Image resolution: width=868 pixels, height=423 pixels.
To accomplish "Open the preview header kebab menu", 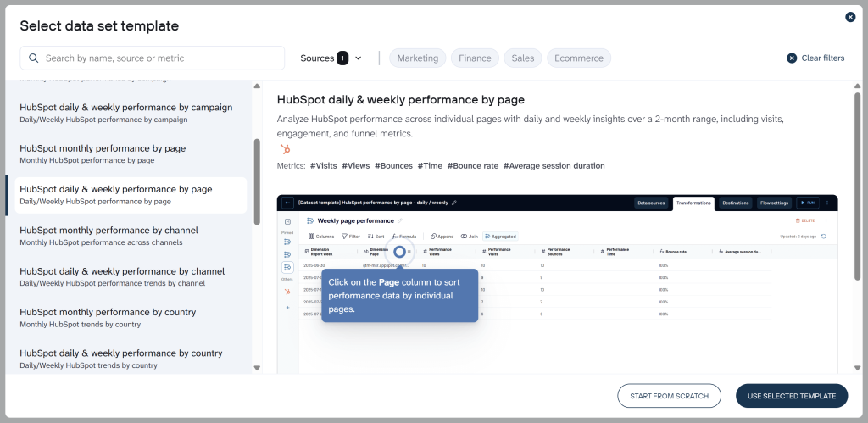I will 827,203.
